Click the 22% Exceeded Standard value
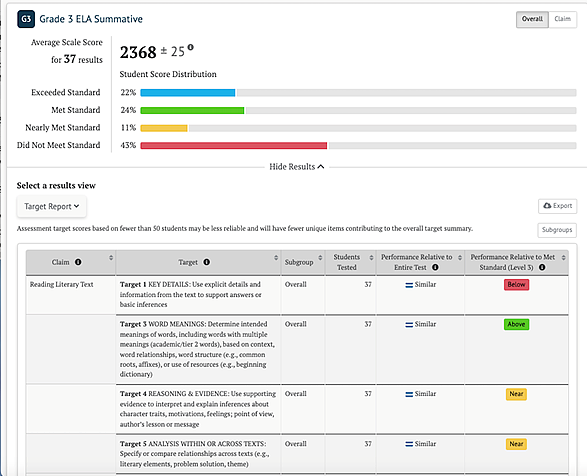Viewport: 587px width, 476px height. pos(128,93)
